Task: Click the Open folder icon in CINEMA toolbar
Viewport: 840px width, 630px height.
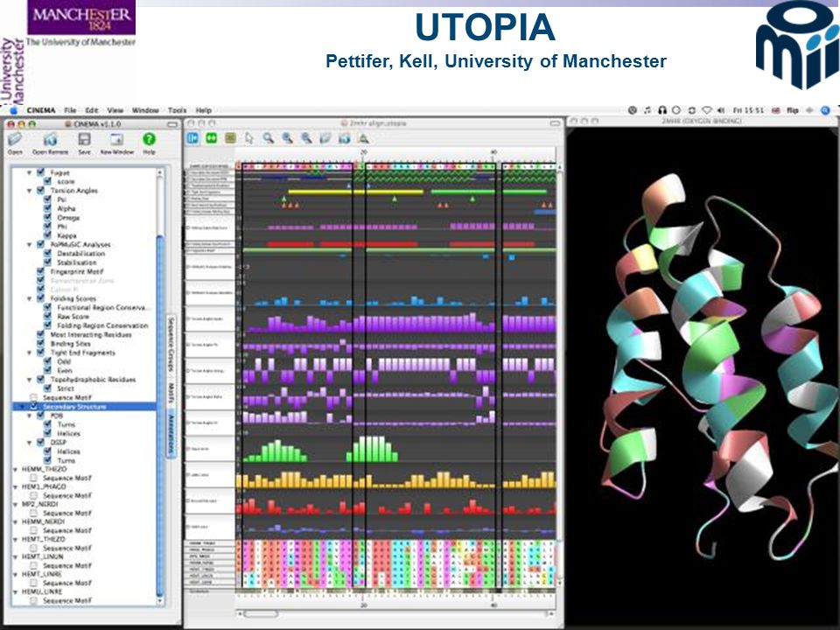Action: (x=15, y=139)
